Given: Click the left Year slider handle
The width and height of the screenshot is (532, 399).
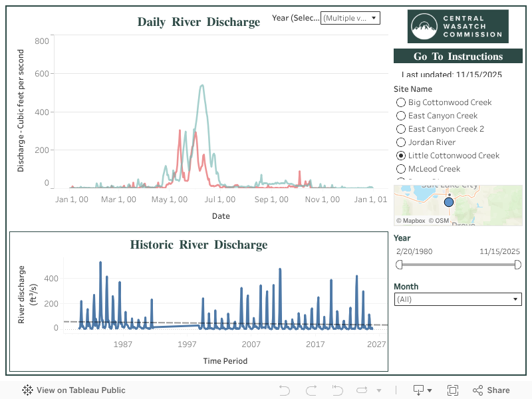Looking at the screenshot, I should [x=400, y=265].
